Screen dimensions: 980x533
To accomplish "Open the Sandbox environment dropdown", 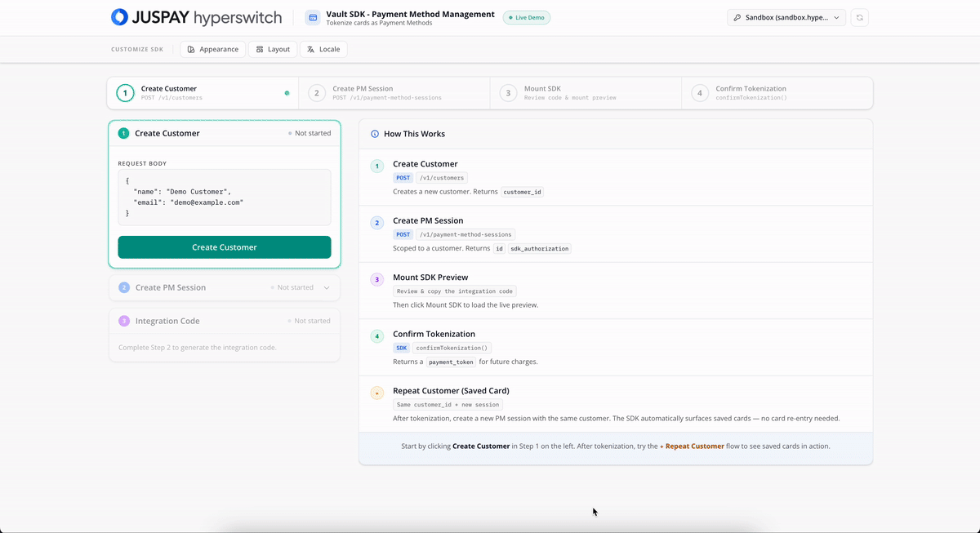I will pos(786,17).
